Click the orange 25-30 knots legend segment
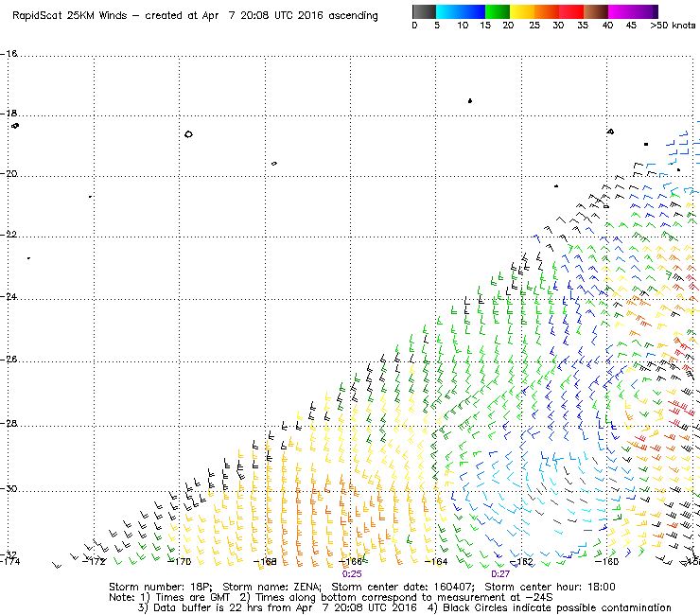700x615 pixels. click(547, 11)
